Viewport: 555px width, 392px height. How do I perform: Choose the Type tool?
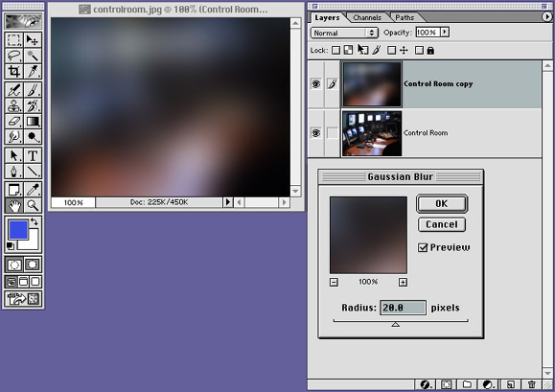(x=33, y=155)
